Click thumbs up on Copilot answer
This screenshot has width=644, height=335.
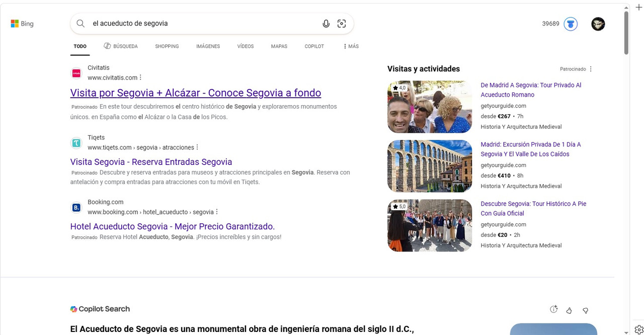[x=569, y=310]
